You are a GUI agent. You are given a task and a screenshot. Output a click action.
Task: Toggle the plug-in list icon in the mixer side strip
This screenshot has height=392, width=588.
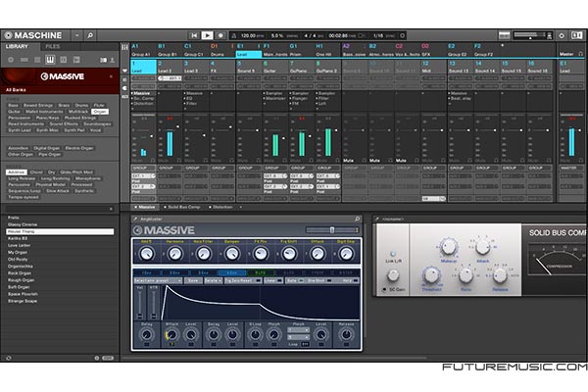coord(124,88)
